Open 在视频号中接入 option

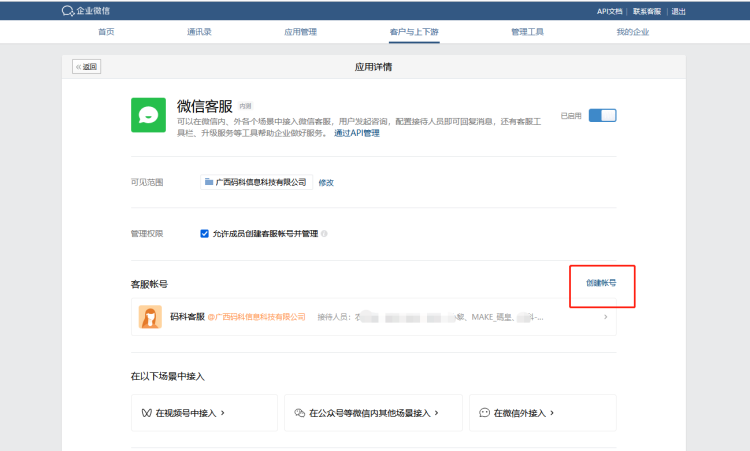tap(204, 413)
